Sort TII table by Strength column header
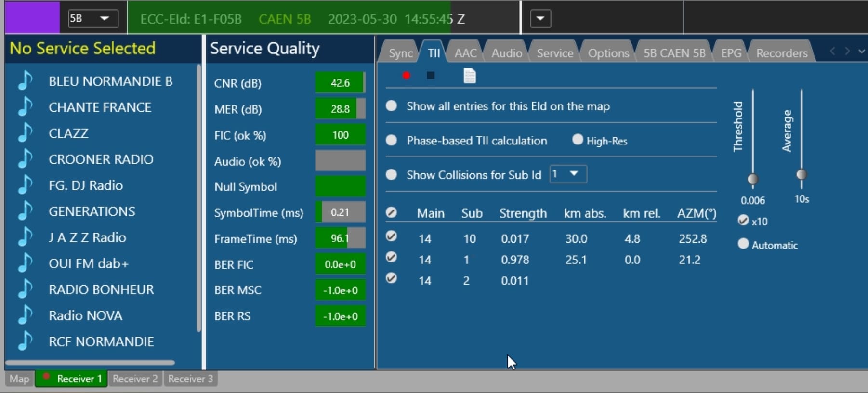 523,213
